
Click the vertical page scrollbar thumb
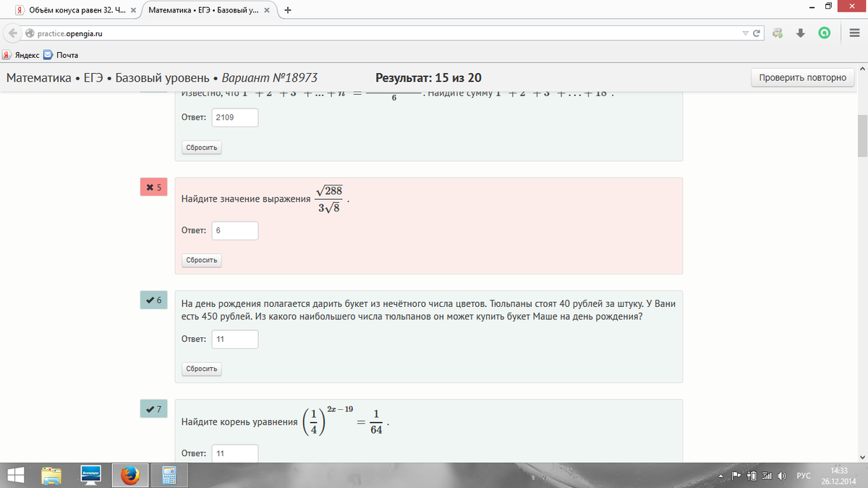pos(862,136)
